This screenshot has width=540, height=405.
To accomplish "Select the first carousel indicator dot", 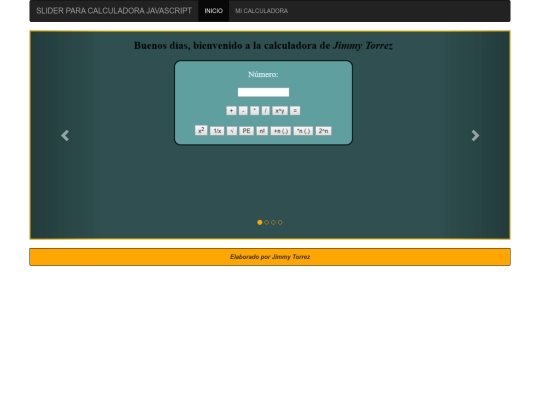I will click(260, 222).
